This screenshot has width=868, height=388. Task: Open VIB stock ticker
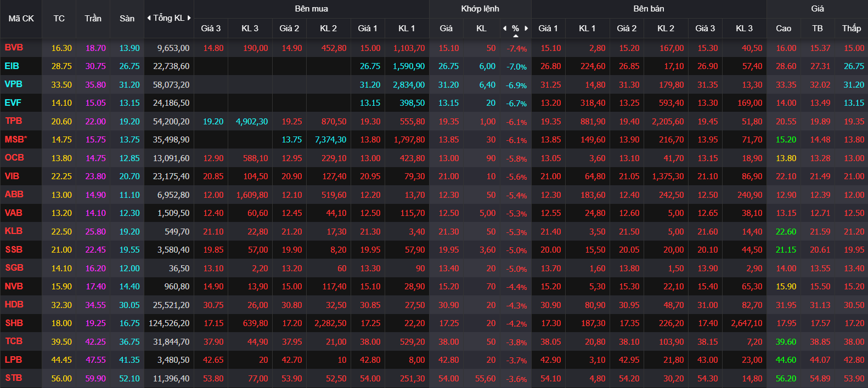[12, 176]
